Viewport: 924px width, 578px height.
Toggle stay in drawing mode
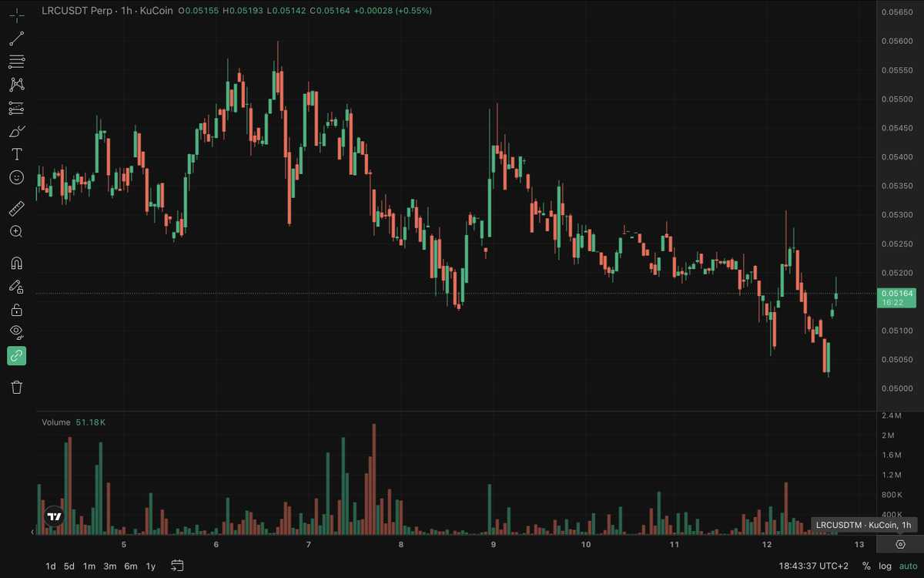pyautogui.click(x=16, y=287)
